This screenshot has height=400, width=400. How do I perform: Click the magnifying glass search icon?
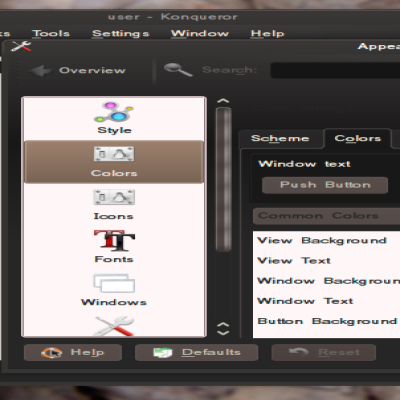(178, 70)
